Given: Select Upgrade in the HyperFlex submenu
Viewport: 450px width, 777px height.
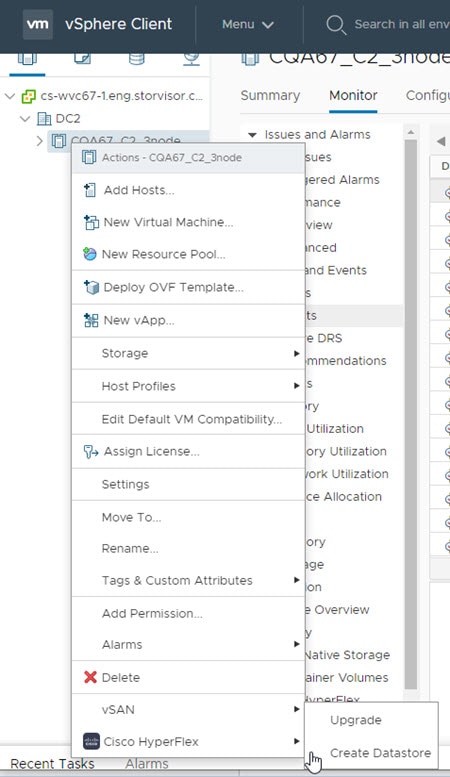Looking at the screenshot, I should [371, 720].
